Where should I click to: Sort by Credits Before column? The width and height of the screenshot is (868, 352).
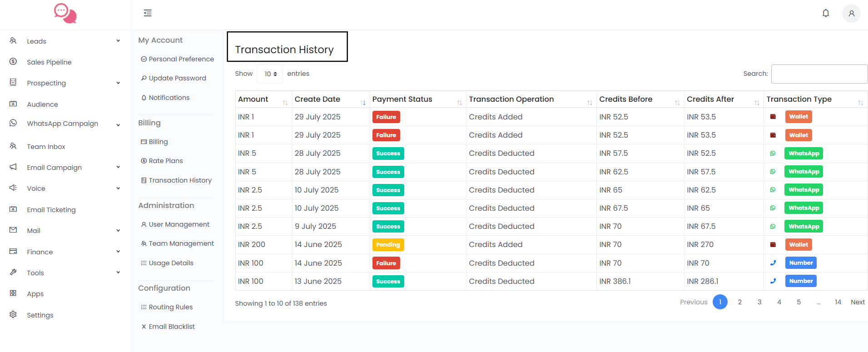[x=678, y=103]
